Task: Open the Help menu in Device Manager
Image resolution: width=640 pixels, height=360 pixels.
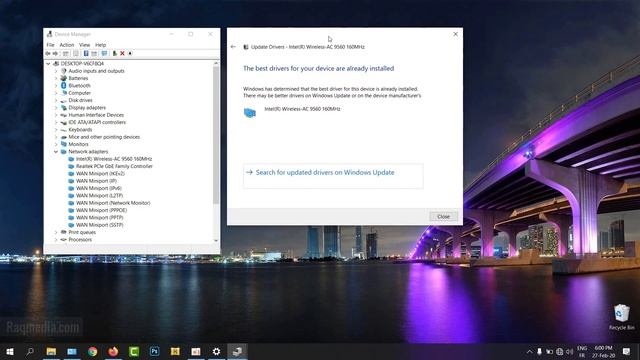Action: coord(100,45)
